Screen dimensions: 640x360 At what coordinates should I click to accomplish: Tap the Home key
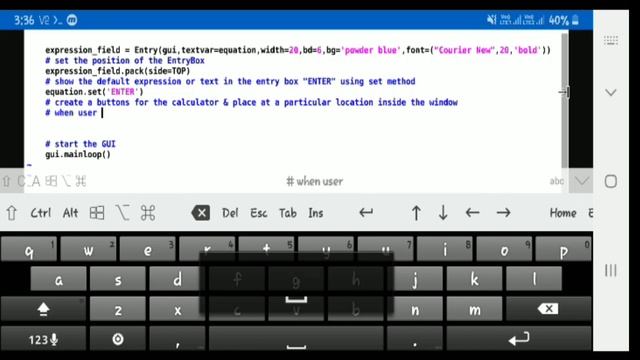point(563,213)
